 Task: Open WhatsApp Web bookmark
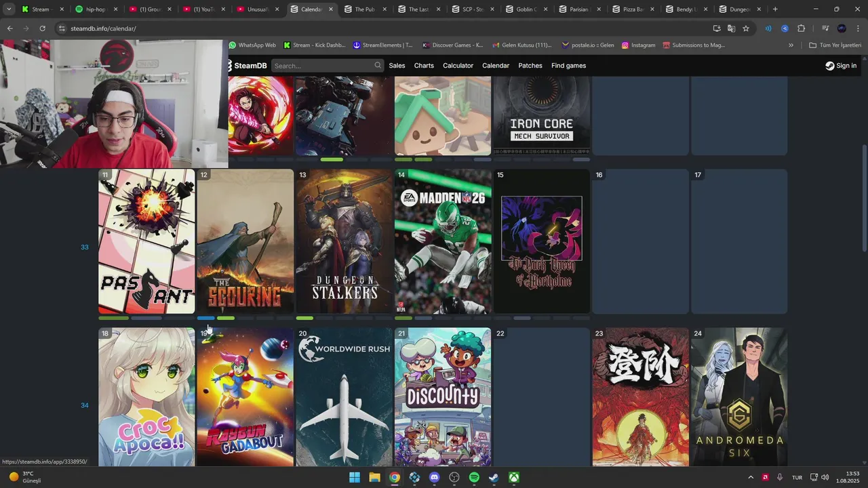click(252, 45)
